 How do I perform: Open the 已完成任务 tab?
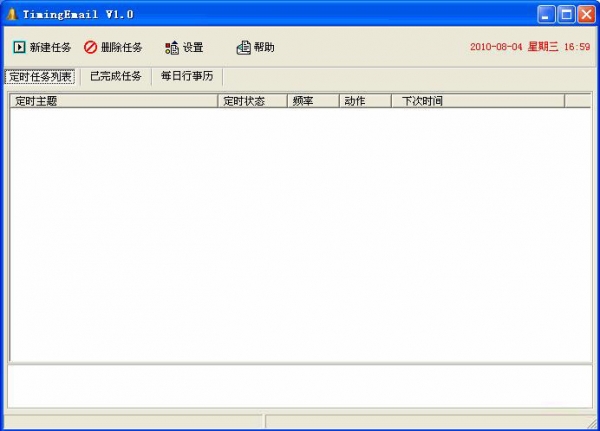[116, 76]
